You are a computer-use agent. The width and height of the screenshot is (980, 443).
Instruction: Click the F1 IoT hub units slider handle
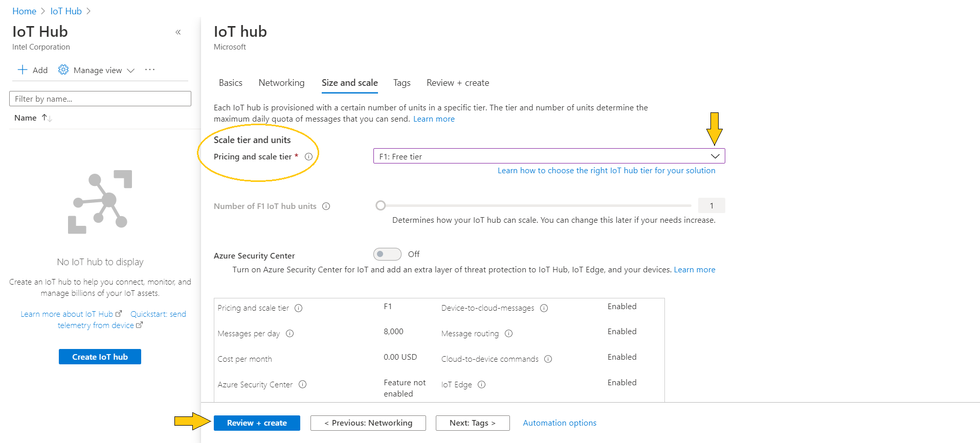381,205
